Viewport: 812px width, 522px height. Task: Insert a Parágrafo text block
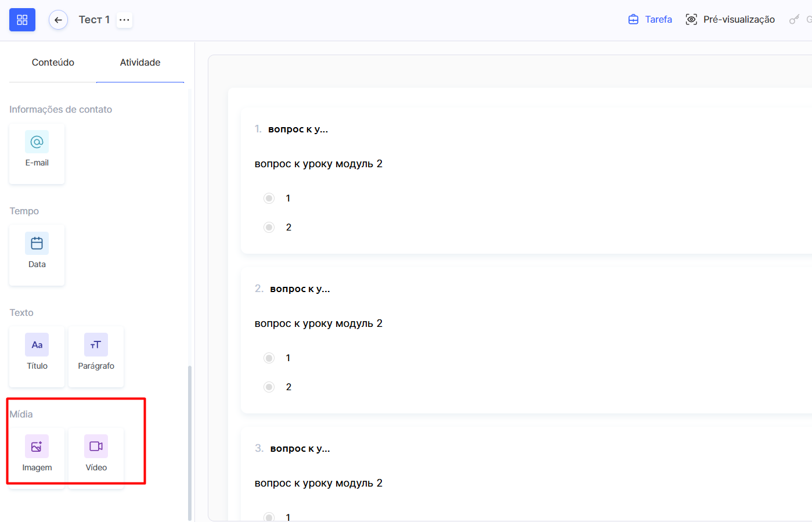(x=96, y=357)
